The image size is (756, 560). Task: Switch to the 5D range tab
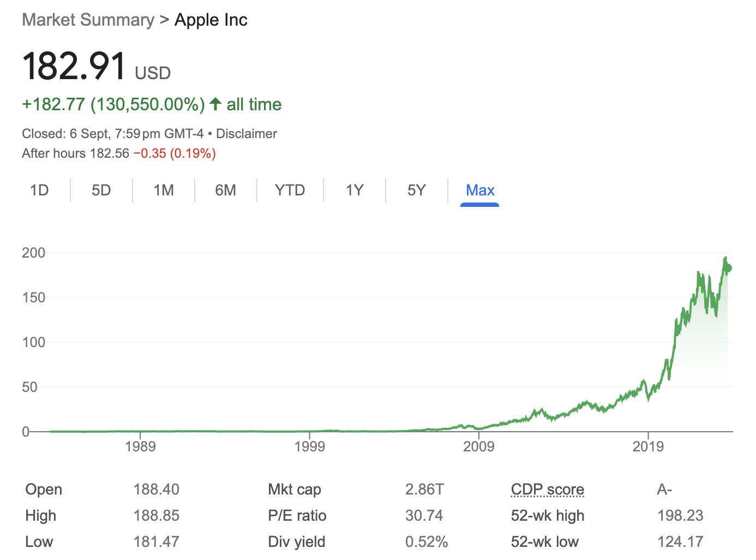(101, 190)
